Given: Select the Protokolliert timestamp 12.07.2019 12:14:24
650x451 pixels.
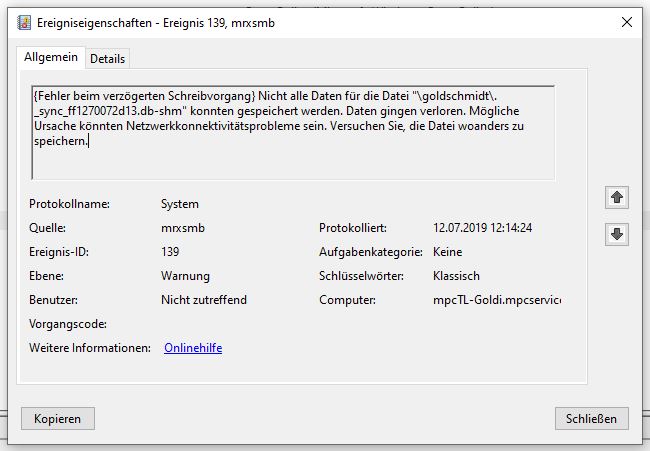Looking at the screenshot, I should pos(482,228).
